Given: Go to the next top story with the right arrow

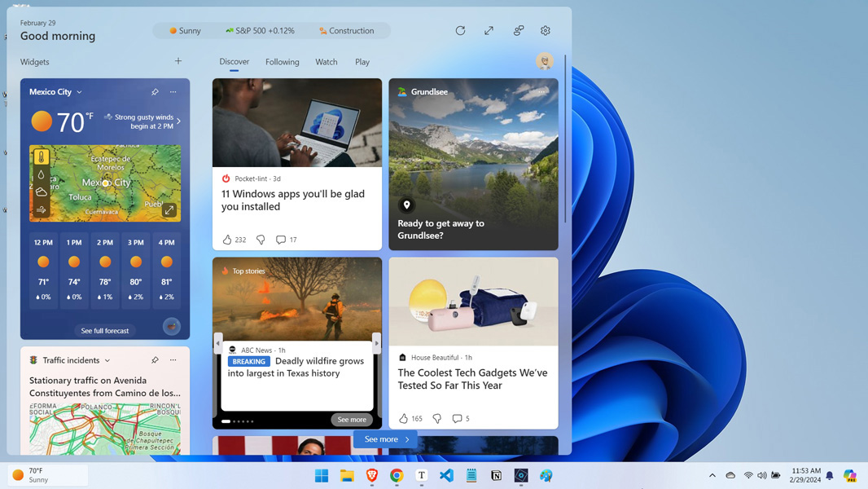Looking at the screenshot, I should tap(376, 343).
